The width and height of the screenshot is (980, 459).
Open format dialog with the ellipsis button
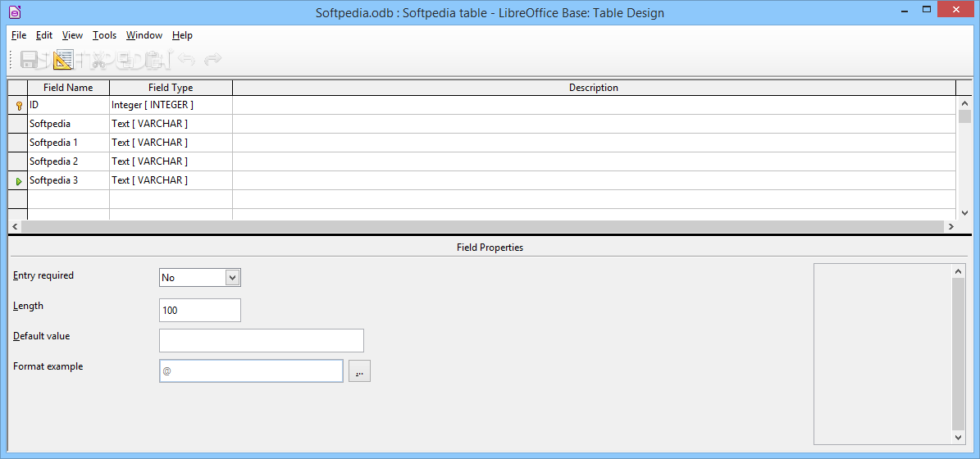tap(359, 371)
